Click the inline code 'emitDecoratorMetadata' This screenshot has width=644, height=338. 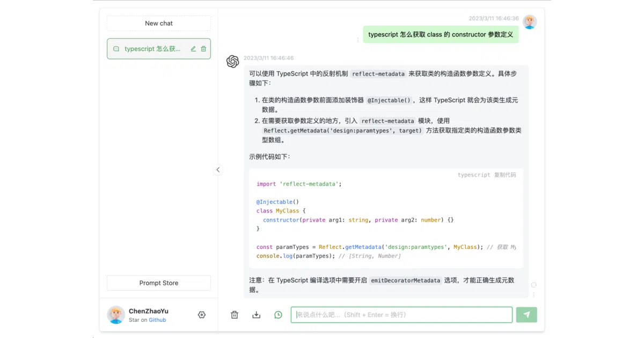406,281
